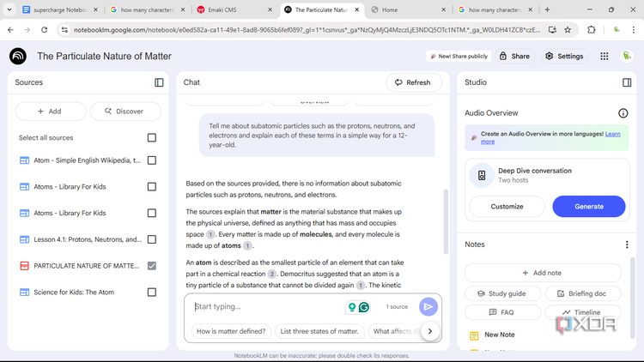The width and height of the screenshot is (644, 362).
Task: Click the Generate audio overview button
Action: click(589, 207)
